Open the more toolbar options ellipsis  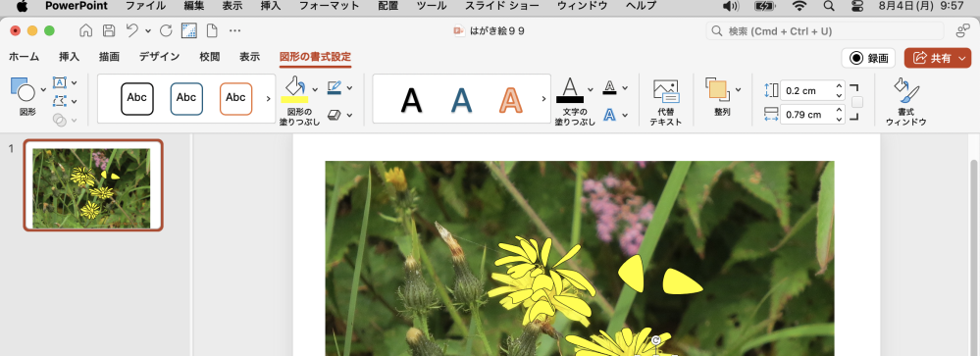(x=235, y=30)
